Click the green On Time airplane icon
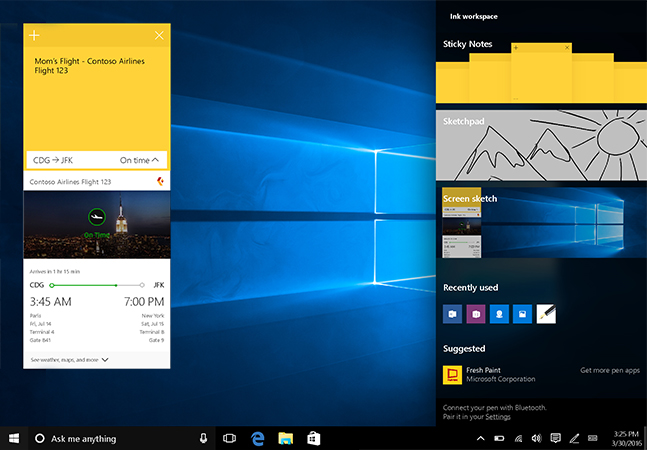 point(97,217)
